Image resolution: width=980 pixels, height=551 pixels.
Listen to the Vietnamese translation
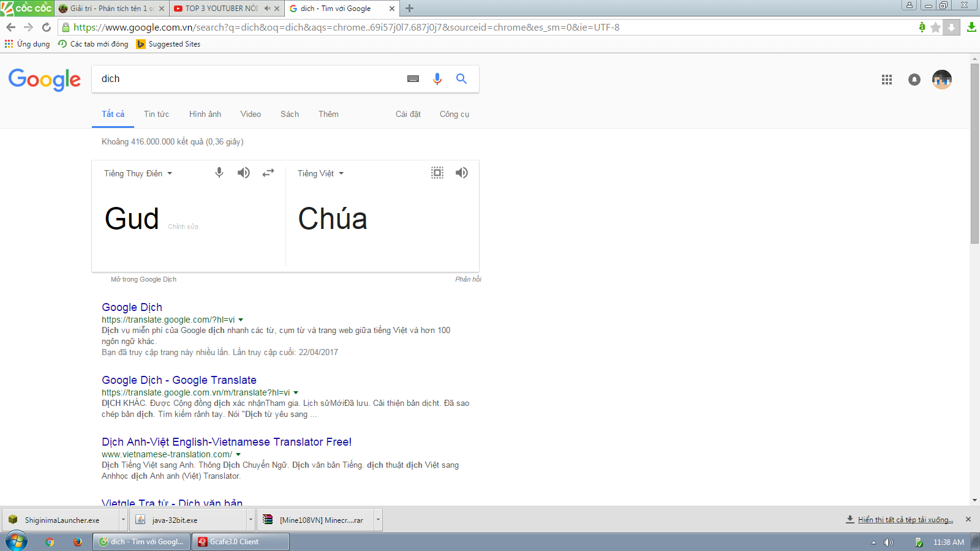(462, 173)
